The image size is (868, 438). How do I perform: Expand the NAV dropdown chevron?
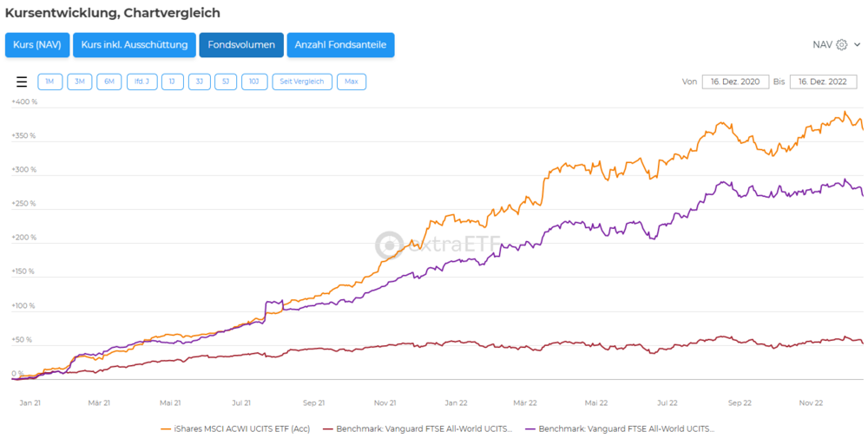click(857, 45)
